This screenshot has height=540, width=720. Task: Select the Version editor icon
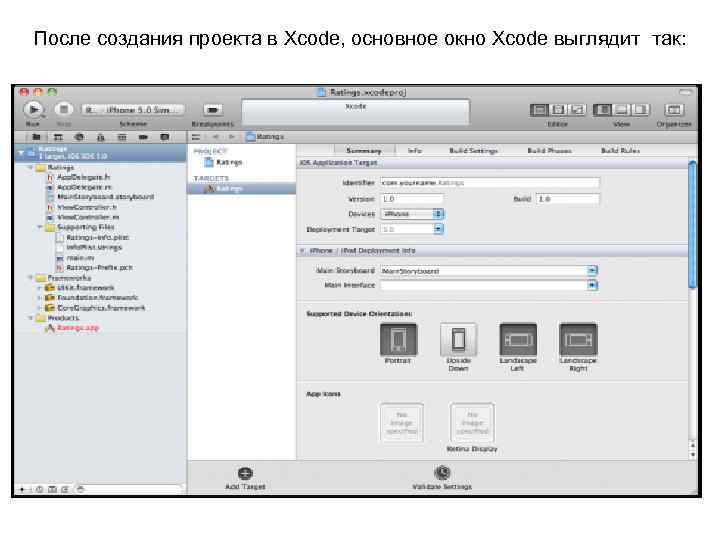577,110
